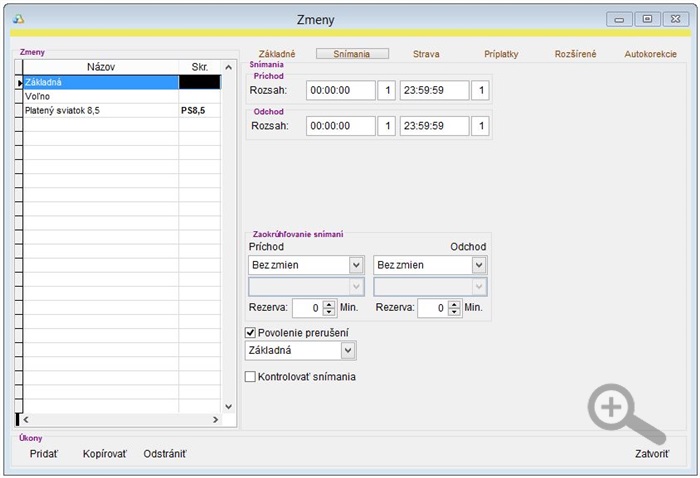Close the Zmeny window
The height and width of the screenshot is (478, 700).
point(675,19)
